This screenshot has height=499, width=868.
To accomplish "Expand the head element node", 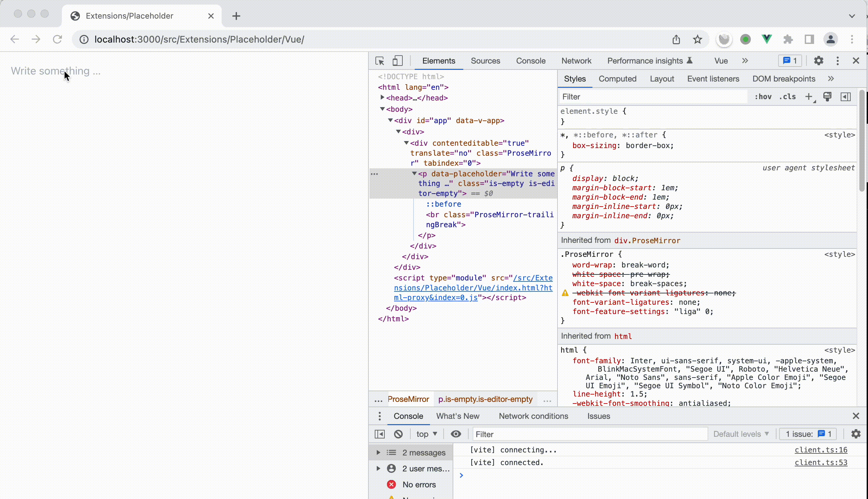I will pos(382,98).
